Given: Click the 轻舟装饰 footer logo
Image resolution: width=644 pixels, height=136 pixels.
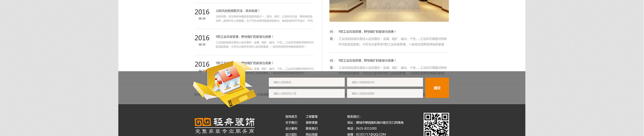Looking at the screenshot, I should pyautogui.click(x=225, y=125).
